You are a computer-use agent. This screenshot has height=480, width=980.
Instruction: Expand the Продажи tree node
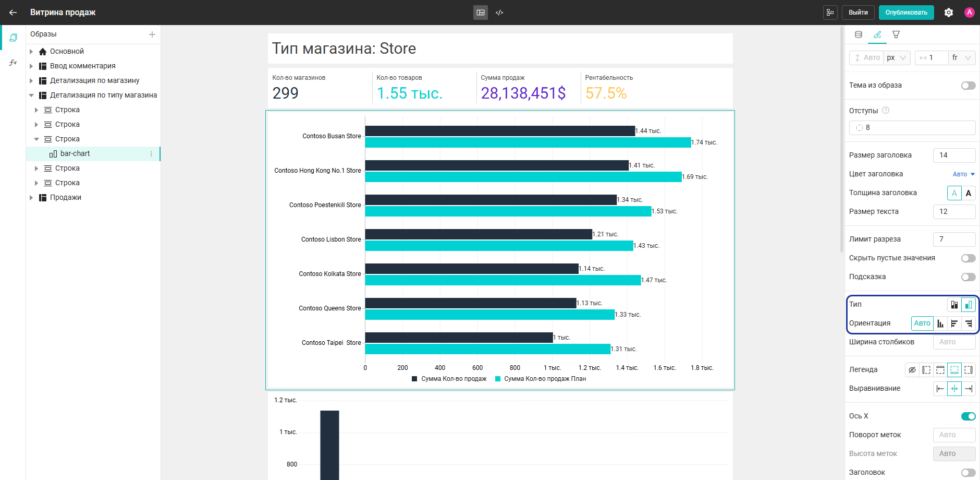tap(31, 198)
